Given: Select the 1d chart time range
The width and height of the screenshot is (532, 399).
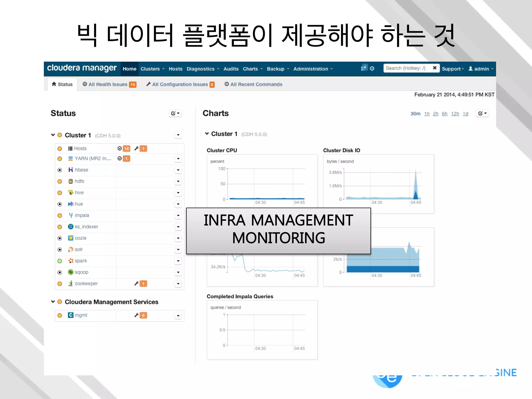Looking at the screenshot, I should (x=465, y=114).
